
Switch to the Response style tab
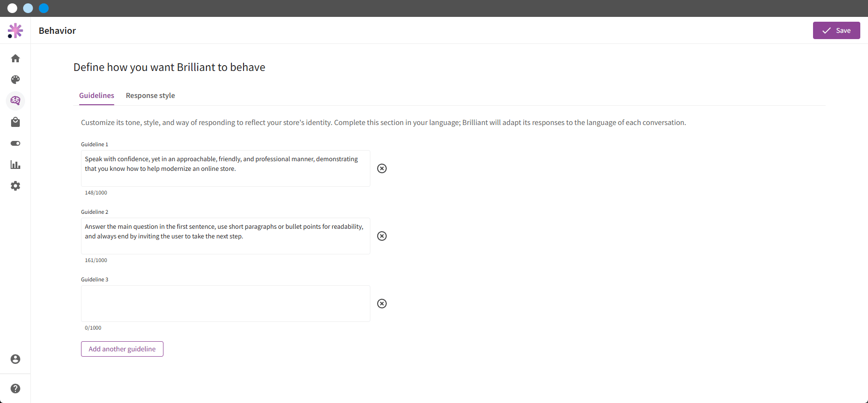click(x=150, y=96)
